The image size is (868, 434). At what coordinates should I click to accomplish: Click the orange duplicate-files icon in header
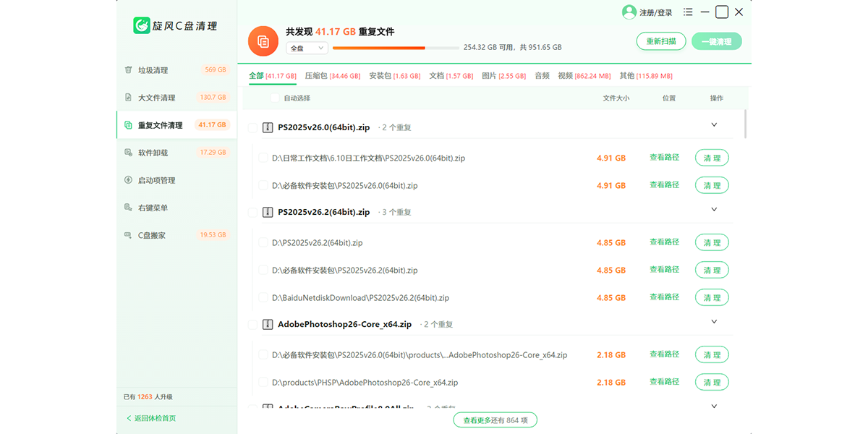(x=263, y=41)
